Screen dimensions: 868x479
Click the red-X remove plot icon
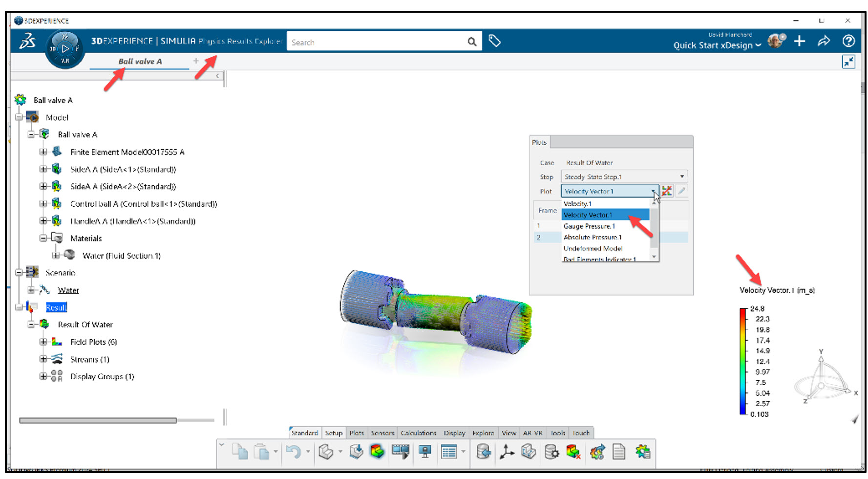667,191
